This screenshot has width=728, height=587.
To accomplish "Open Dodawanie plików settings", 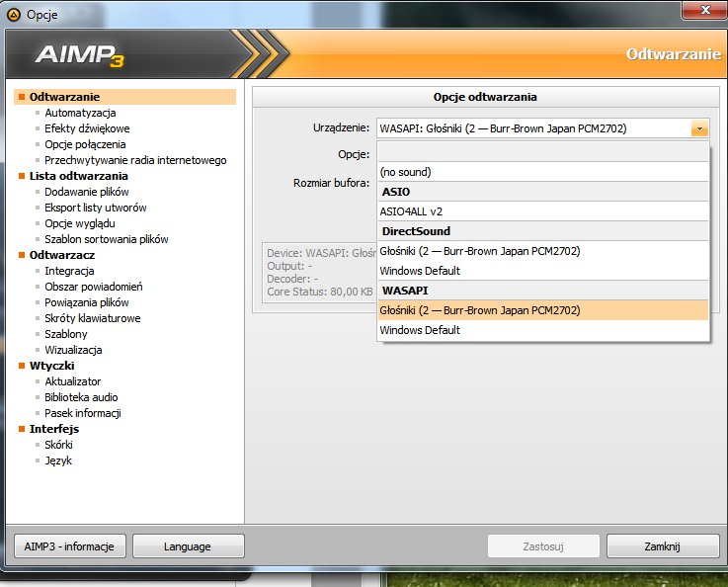I will tap(86, 192).
